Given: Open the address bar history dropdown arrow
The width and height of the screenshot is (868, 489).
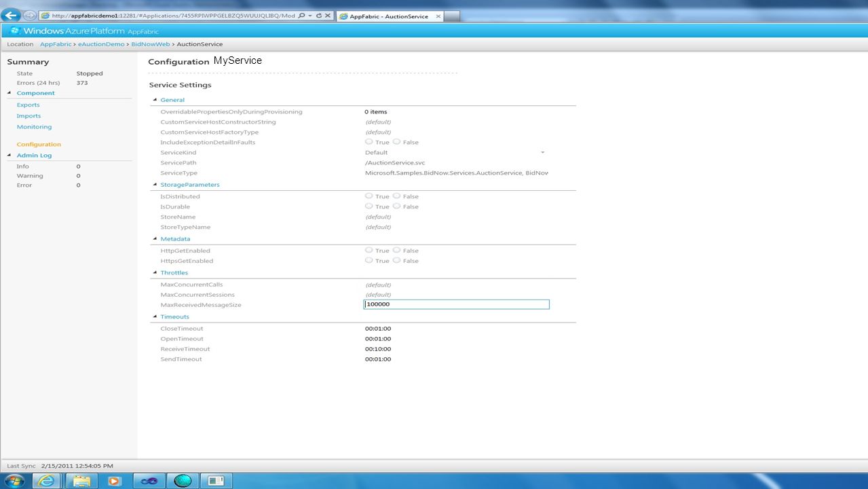Looking at the screenshot, I should pyautogui.click(x=309, y=15).
